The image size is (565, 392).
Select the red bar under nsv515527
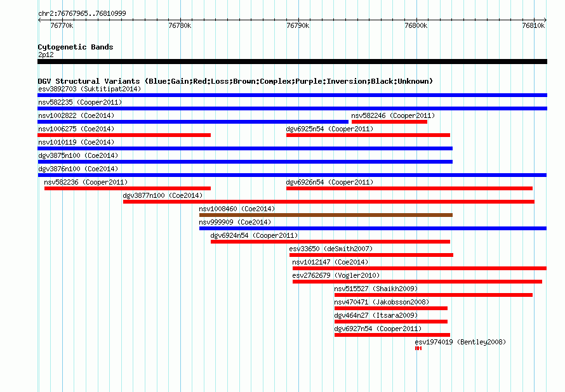coord(434,295)
